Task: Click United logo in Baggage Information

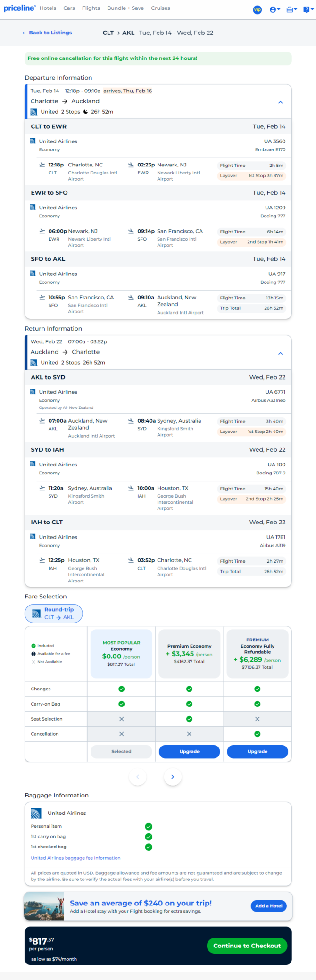Action: (x=36, y=813)
